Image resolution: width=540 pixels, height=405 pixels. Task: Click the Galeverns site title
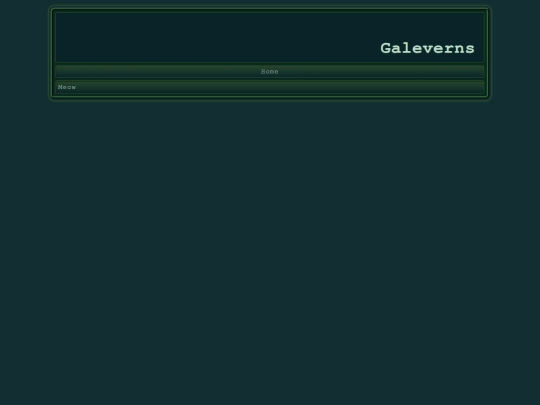(x=427, y=48)
